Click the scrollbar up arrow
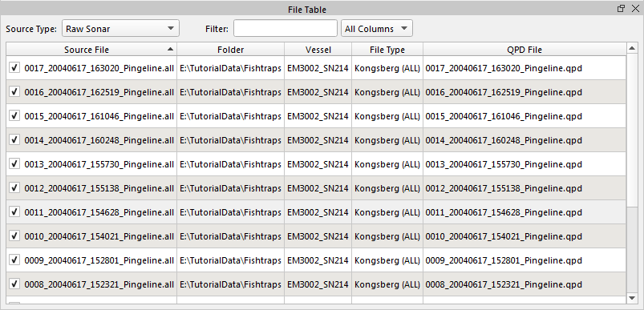The image size is (644, 310). (632, 49)
